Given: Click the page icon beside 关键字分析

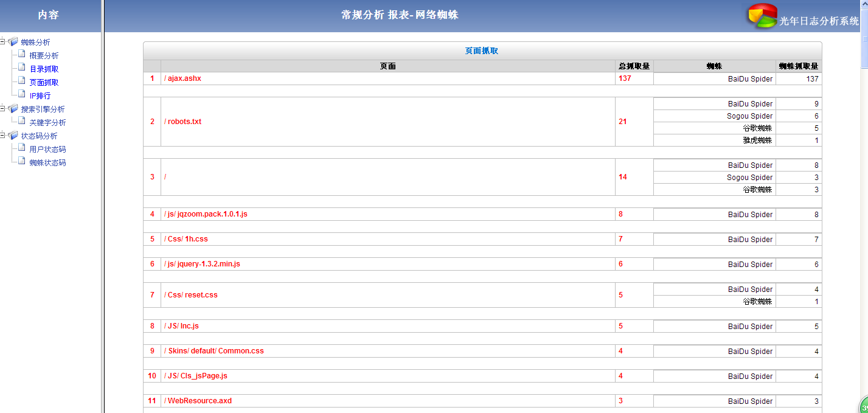Looking at the screenshot, I should click(x=22, y=122).
